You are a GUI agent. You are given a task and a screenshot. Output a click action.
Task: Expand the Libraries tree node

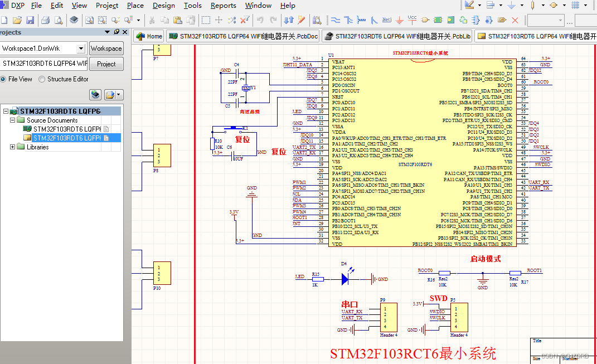(12, 147)
